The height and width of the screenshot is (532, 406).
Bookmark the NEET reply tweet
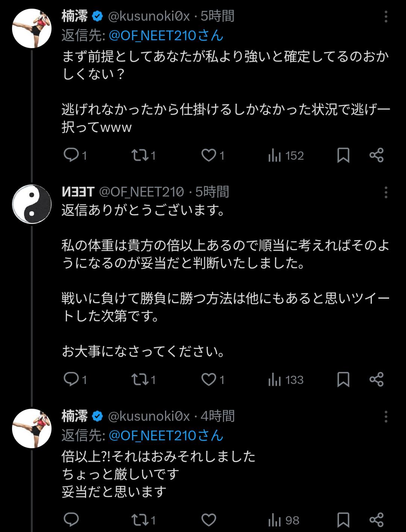tap(343, 379)
